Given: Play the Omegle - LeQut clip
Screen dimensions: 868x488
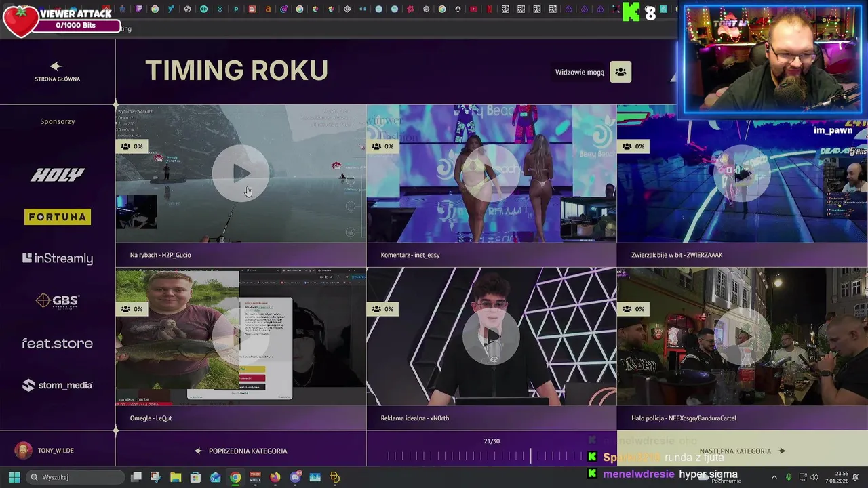Looking at the screenshot, I should point(241,336).
